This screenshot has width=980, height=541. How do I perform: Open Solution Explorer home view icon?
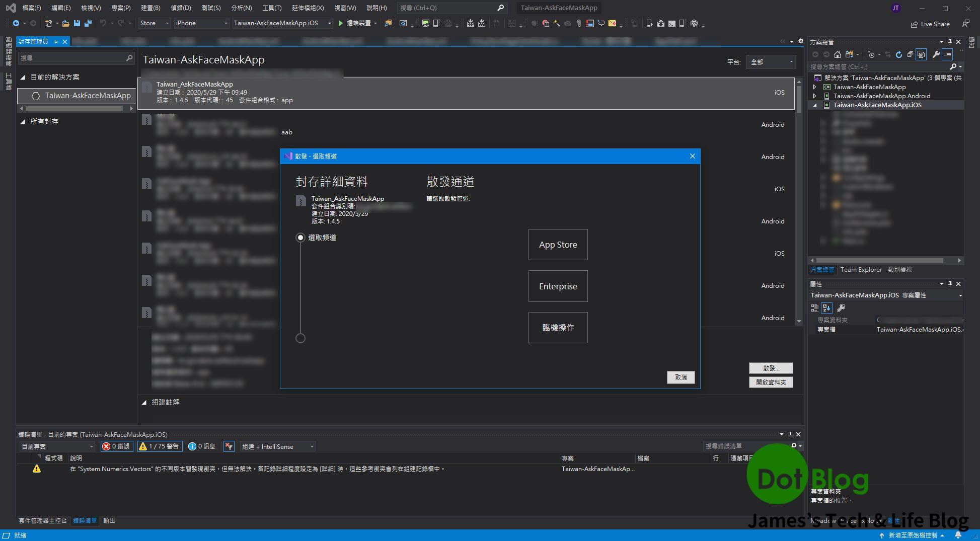click(838, 54)
